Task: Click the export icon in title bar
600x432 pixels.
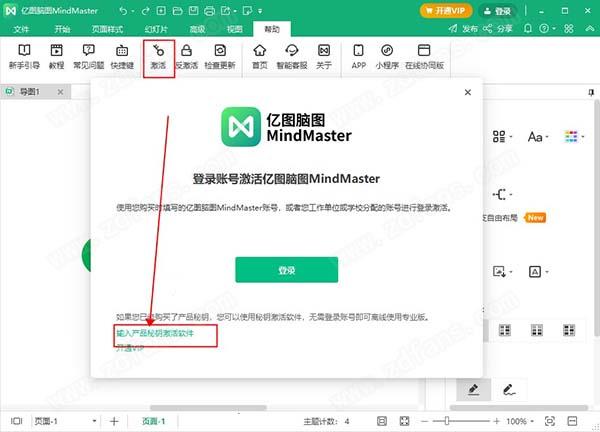Action: point(226,11)
